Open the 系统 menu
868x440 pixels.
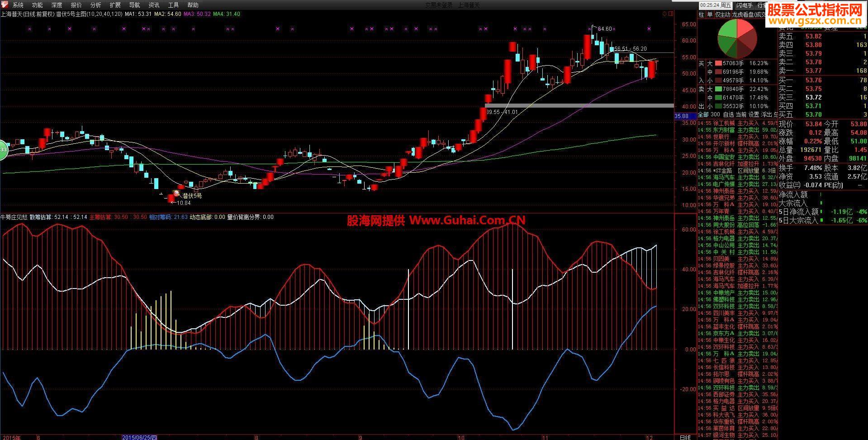pyautogui.click(x=18, y=5)
